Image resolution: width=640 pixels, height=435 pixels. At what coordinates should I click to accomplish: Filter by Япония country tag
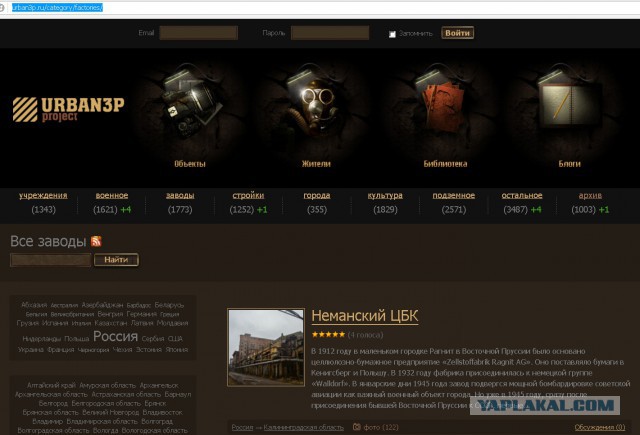177,349
